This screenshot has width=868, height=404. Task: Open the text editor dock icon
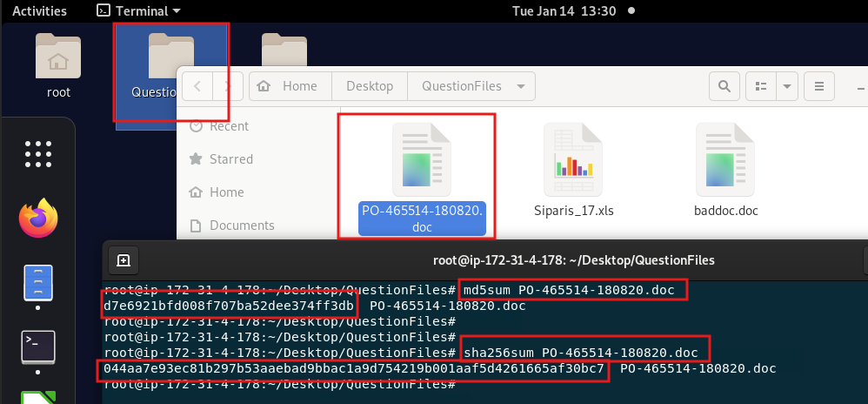(x=38, y=284)
